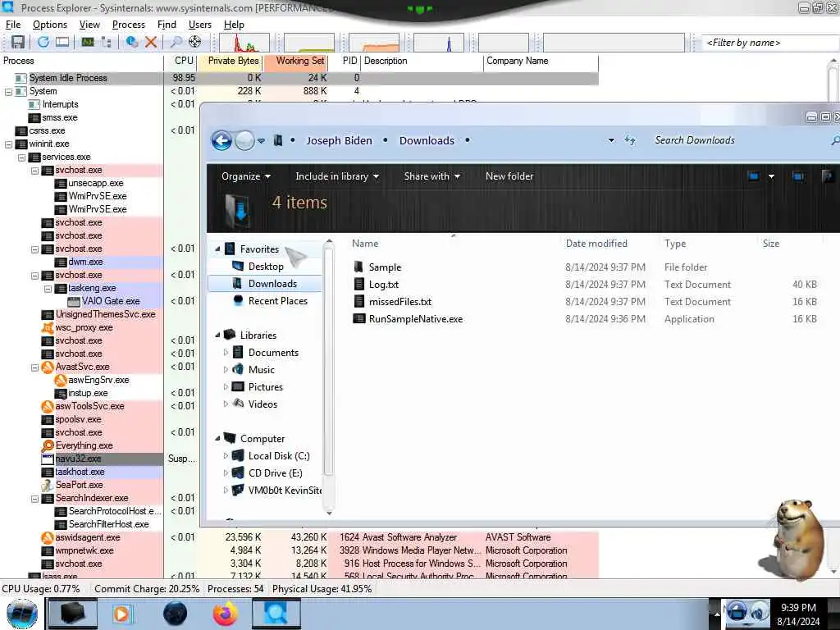The width and height of the screenshot is (840, 630).
Task: Click the System Information toolbar icon
Action: pos(88,42)
